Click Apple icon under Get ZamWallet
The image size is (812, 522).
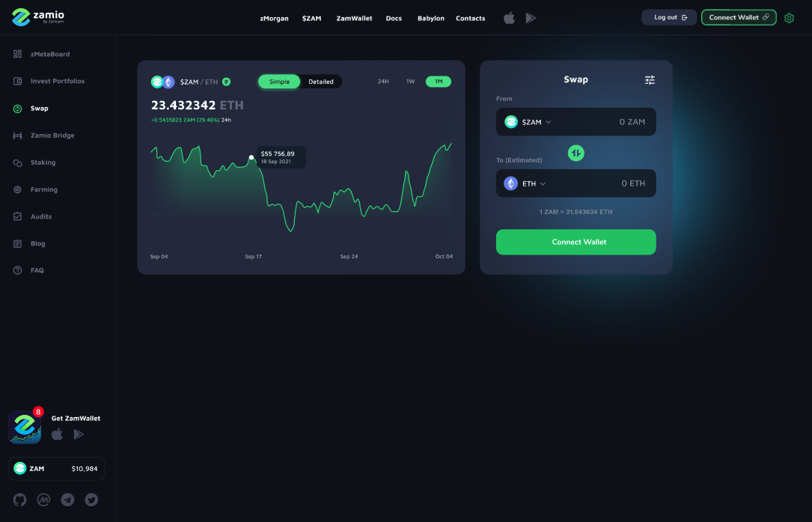tap(57, 434)
